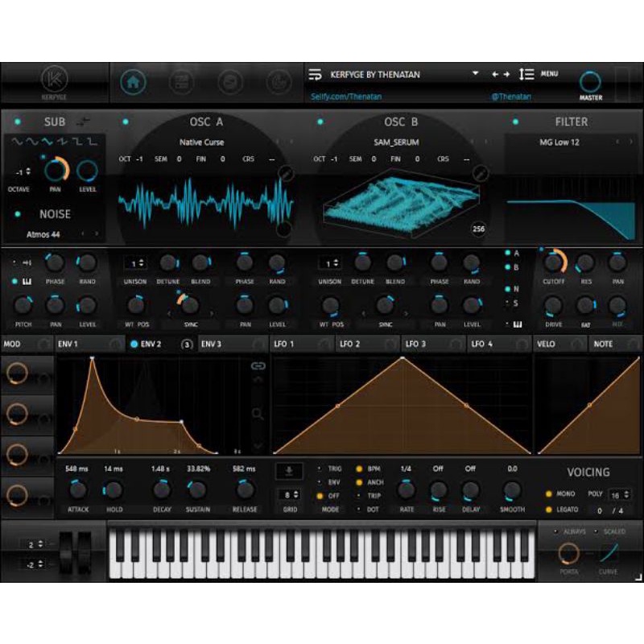Click envelope zoom magnifier icon
644x644 pixels.
pyautogui.click(x=258, y=414)
